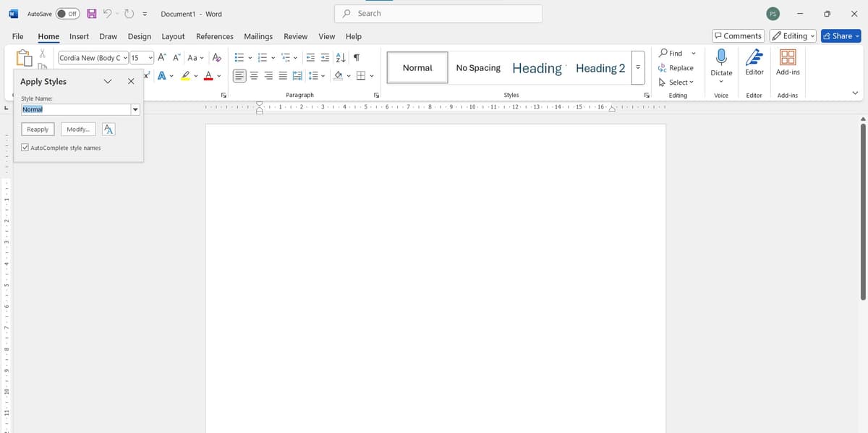The image size is (868, 433).
Task: Align text left
Action: (x=239, y=75)
